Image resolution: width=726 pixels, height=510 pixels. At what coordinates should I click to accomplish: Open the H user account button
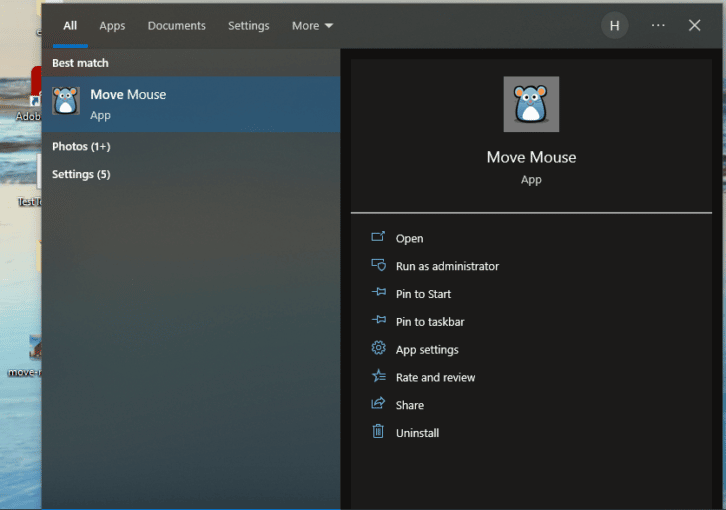point(614,26)
